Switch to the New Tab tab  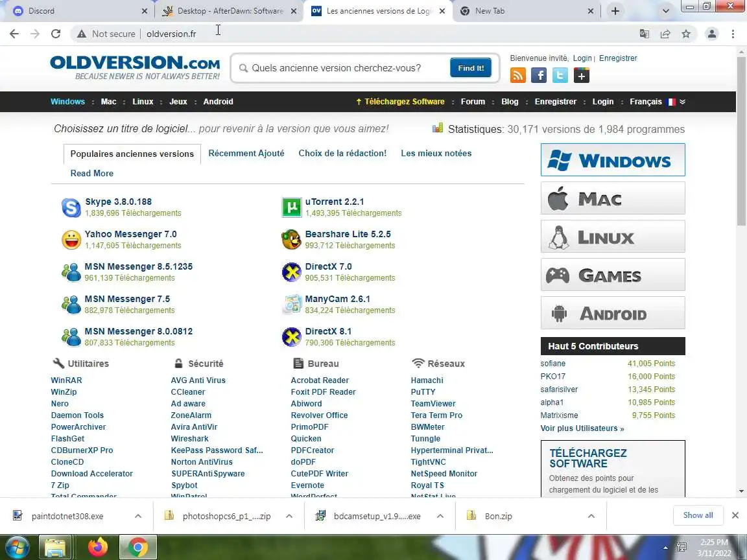(527, 11)
